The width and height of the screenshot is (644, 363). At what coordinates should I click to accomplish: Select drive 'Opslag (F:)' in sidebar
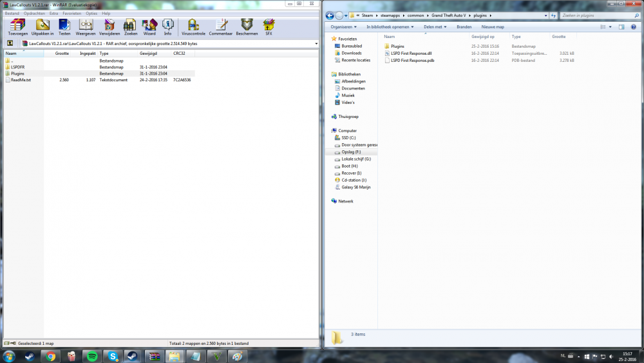pos(351,152)
